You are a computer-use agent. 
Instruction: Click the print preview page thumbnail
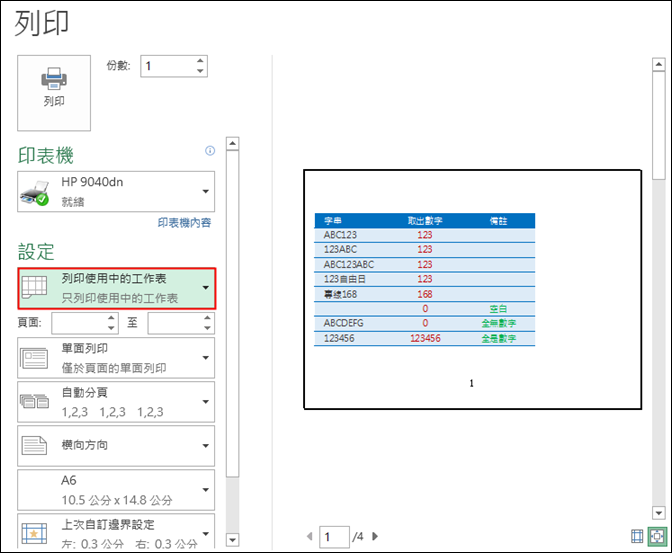point(472,289)
